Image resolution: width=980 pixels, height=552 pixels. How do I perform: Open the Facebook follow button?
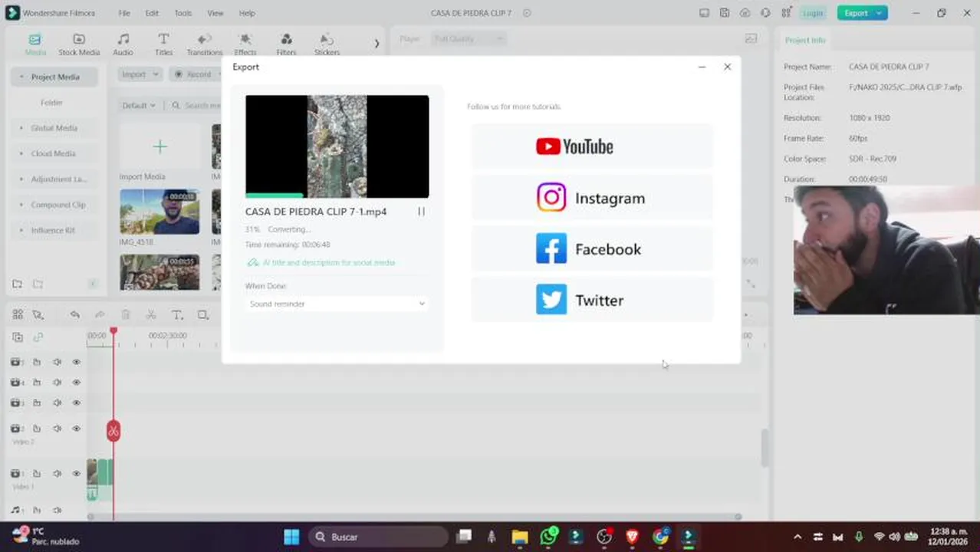click(592, 249)
